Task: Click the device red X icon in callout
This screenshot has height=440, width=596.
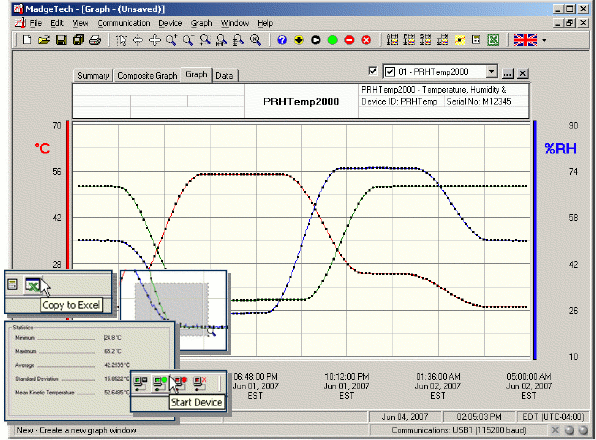Action: pyautogui.click(x=200, y=383)
